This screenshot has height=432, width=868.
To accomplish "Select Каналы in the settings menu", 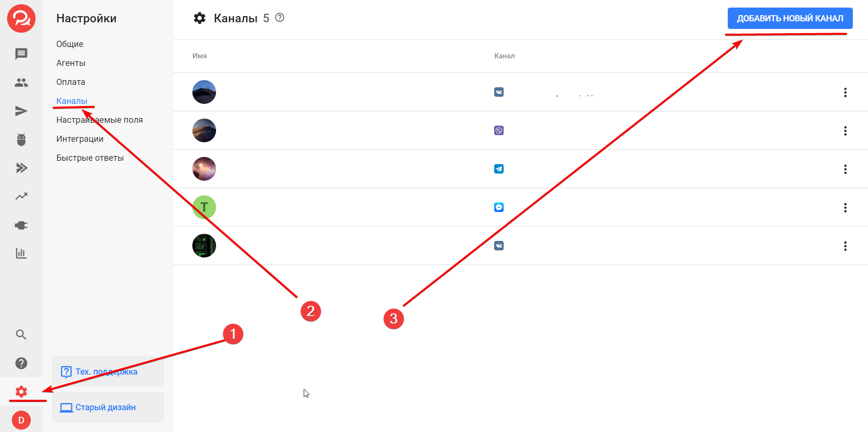I will (x=72, y=101).
